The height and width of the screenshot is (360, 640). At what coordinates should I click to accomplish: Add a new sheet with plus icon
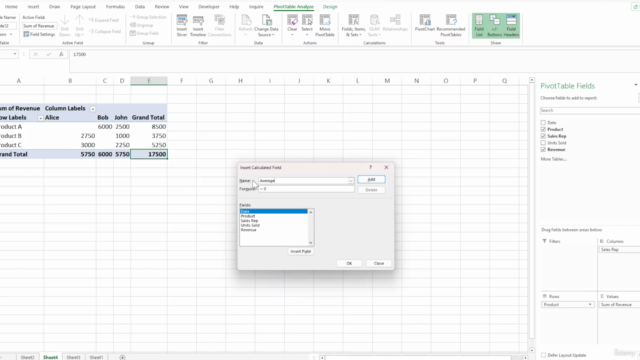pos(122,357)
